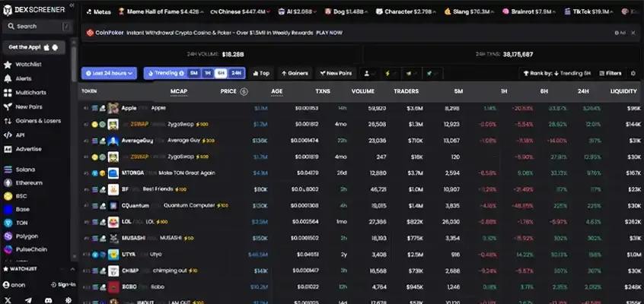Click the DEX Screener owl logo
This screenshot has width=644, height=304.
pos(8,11)
